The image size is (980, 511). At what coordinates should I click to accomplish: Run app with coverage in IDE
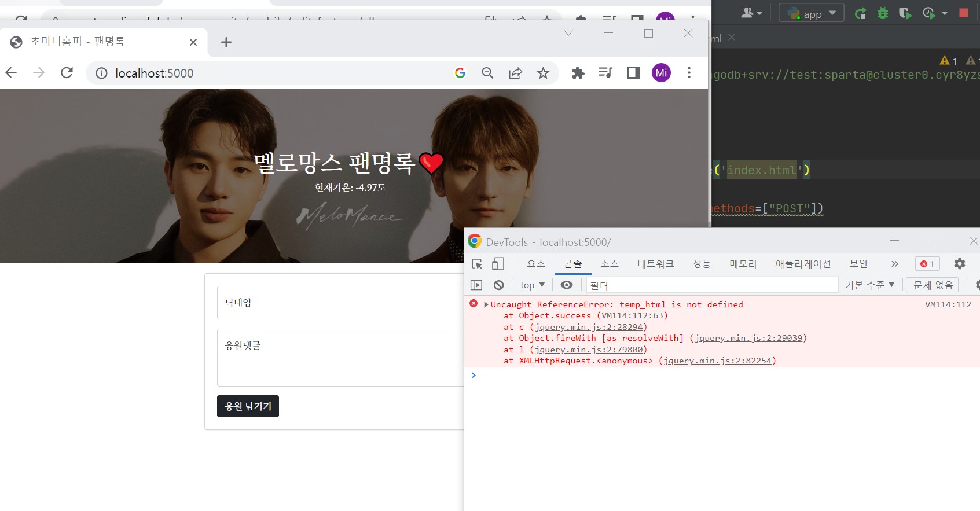pos(905,13)
